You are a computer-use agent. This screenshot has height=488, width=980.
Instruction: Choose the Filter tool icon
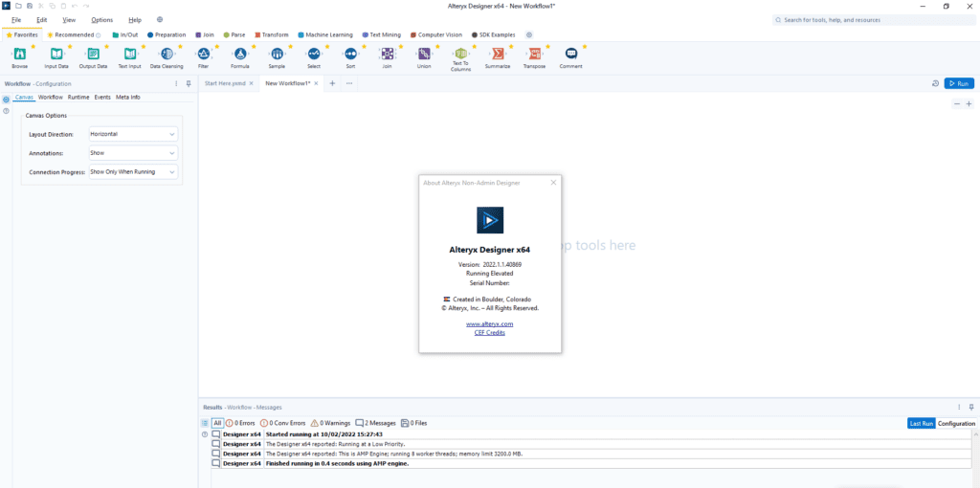coord(203,55)
